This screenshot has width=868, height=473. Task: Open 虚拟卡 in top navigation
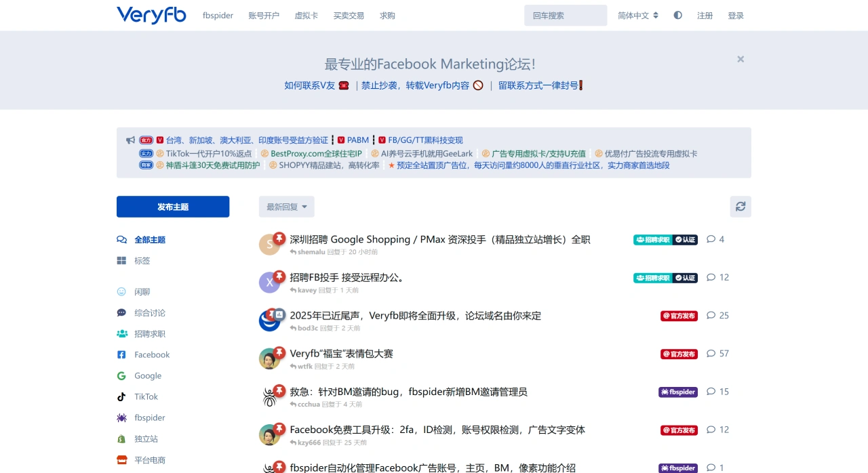coord(306,16)
